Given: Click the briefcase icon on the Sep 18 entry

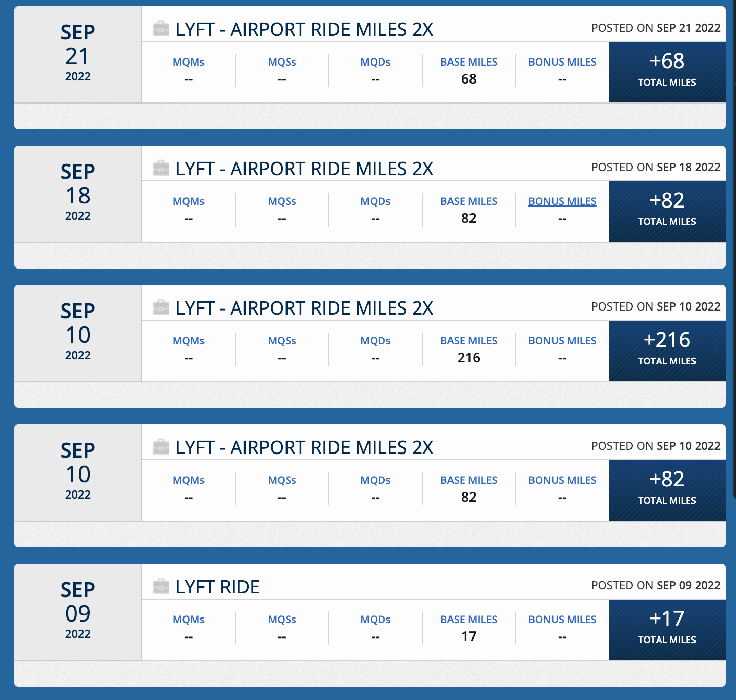Looking at the screenshot, I should click(161, 168).
